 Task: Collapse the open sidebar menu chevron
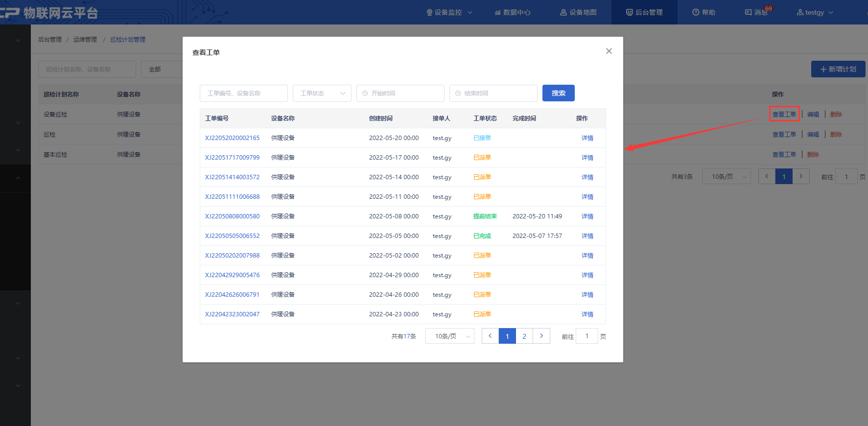click(18, 178)
